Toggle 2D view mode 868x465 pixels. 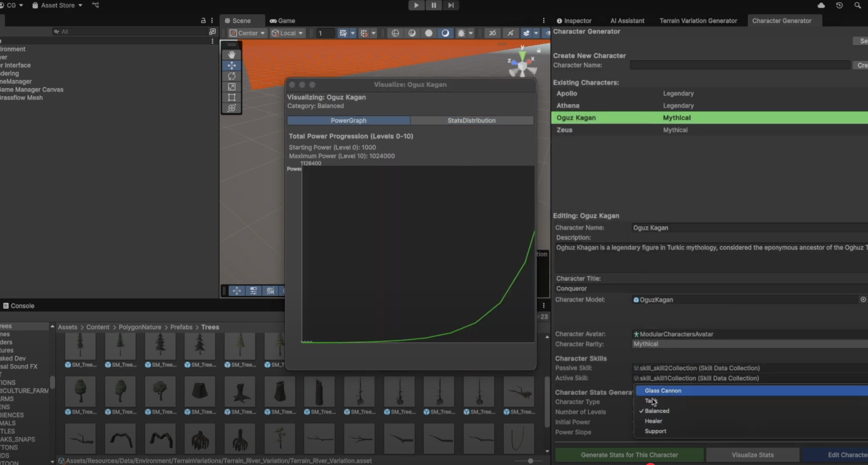tap(493, 33)
